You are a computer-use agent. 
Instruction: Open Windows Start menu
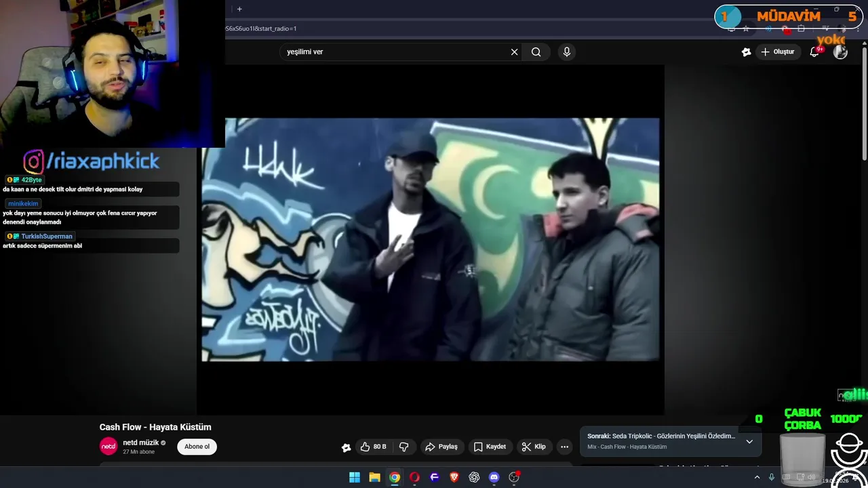355,477
